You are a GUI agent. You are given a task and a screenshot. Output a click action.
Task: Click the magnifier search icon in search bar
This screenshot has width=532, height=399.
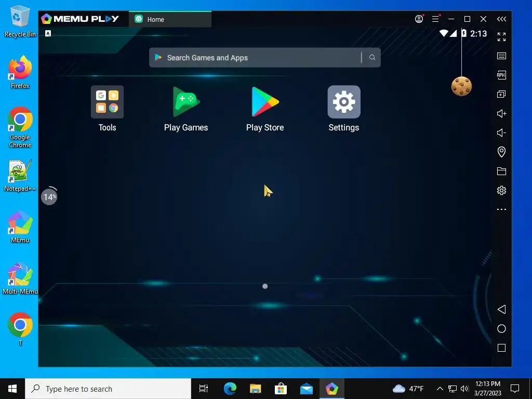pyautogui.click(x=372, y=58)
